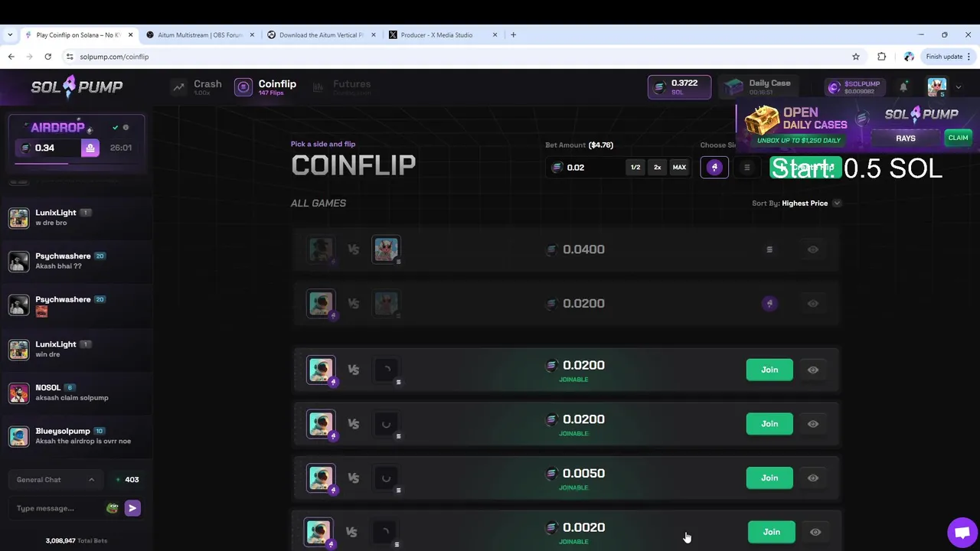The image size is (980, 551).
Task: Send chat message with purple arrow icon
Action: coord(132,508)
